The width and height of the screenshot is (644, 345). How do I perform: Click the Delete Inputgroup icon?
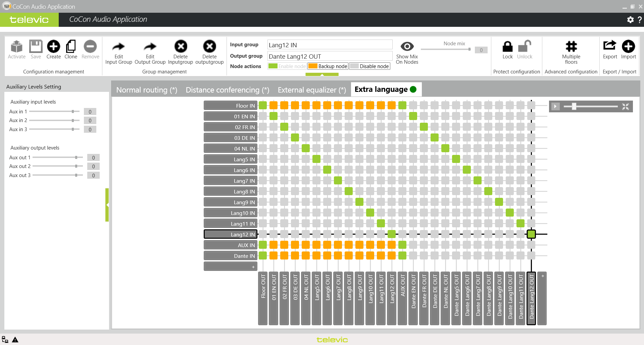pyautogui.click(x=181, y=47)
